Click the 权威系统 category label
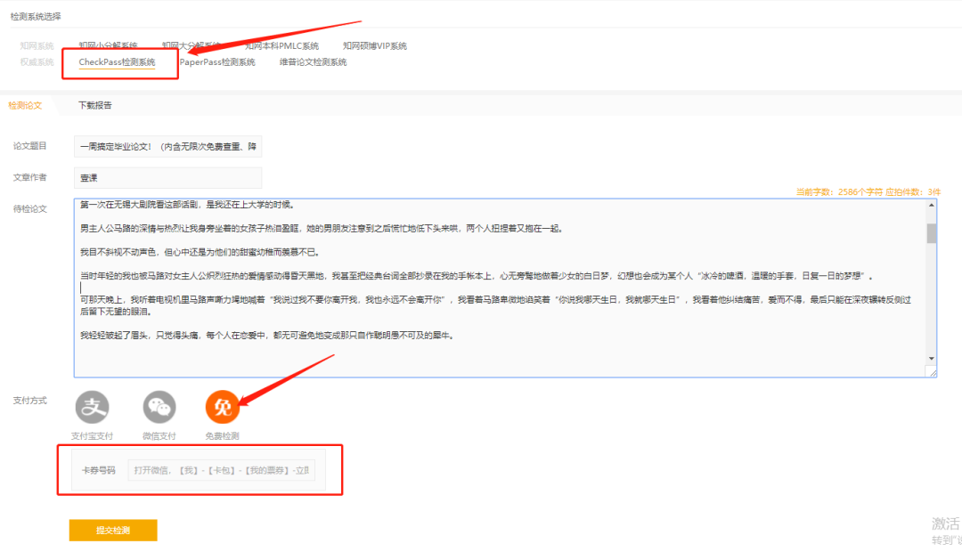The height and width of the screenshot is (560, 962). click(37, 62)
